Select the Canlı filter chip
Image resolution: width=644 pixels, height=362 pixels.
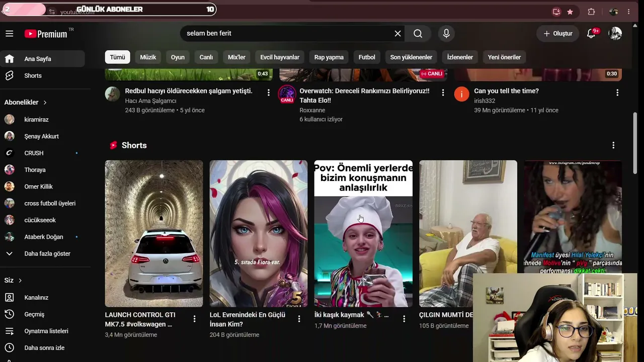[x=206, y=57]
